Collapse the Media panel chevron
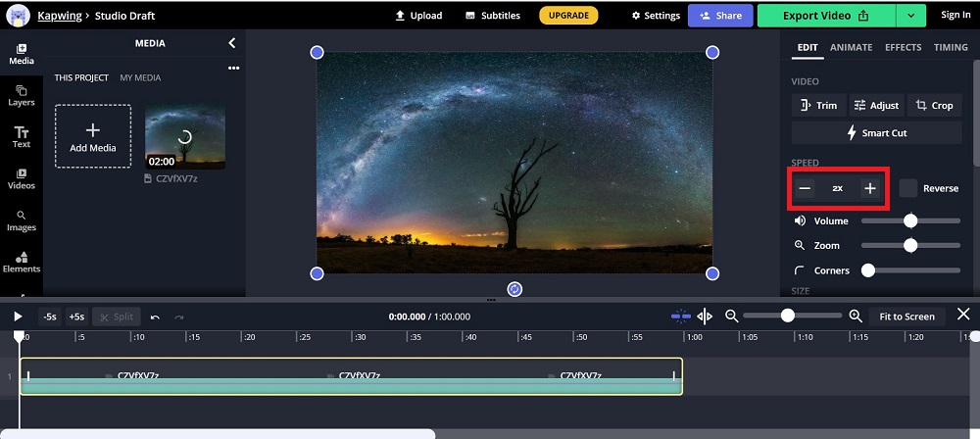 (x=232, y=43)
